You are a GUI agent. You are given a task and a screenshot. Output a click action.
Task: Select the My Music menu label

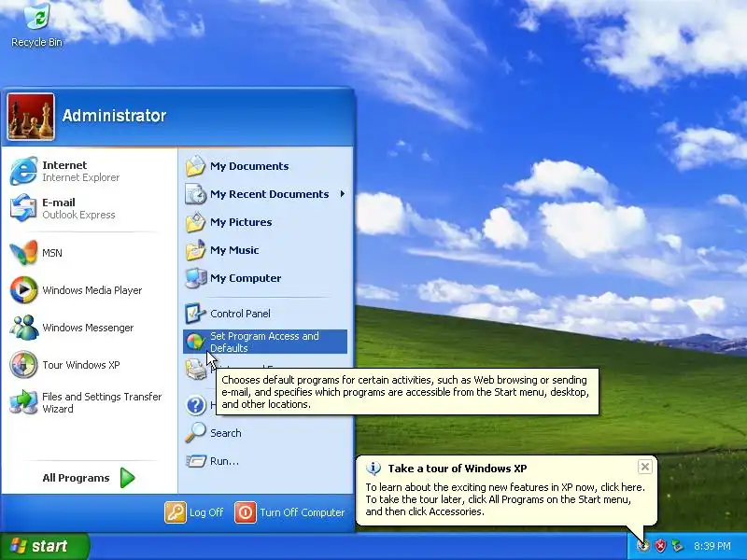click(x=234, y=250)
